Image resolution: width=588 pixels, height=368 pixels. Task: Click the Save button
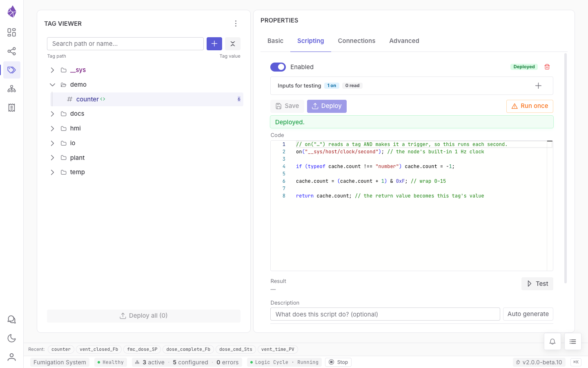287,106
